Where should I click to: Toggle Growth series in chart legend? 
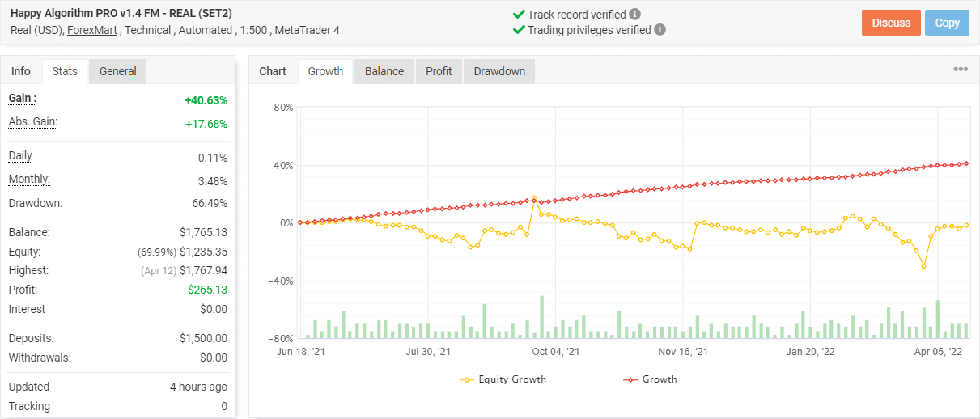pyautogui.click(x=650, y=379)
